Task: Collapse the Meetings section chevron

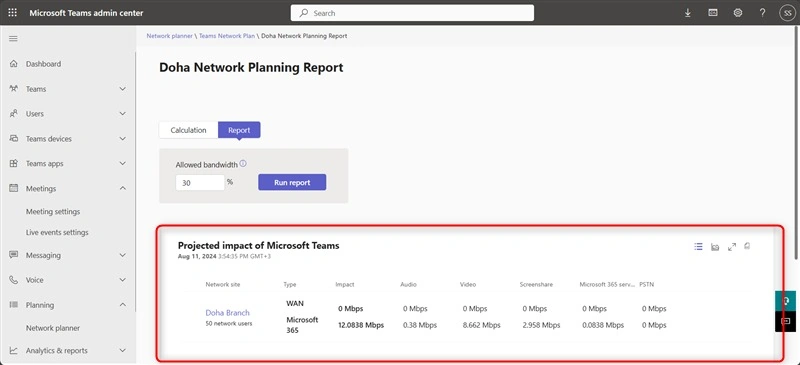Action: (x=122, y=188)
